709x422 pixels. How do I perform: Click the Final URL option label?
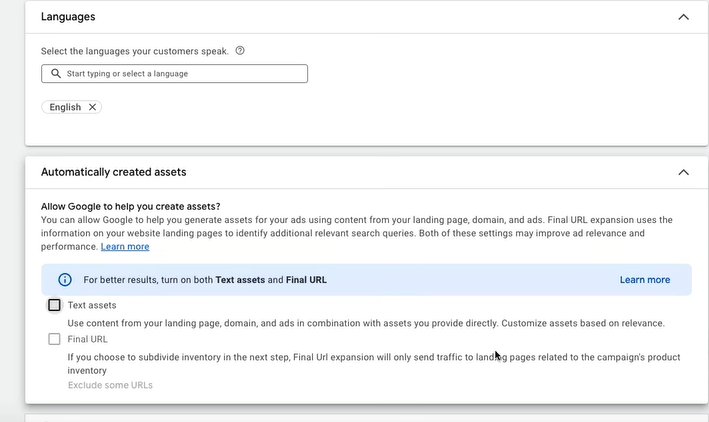(87, 339)
